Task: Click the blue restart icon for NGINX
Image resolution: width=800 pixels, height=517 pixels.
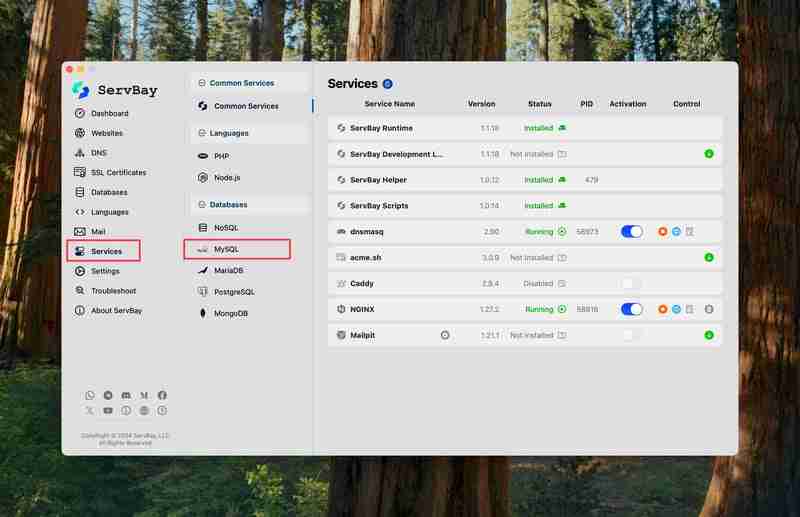Action: [x=676, y=309]
